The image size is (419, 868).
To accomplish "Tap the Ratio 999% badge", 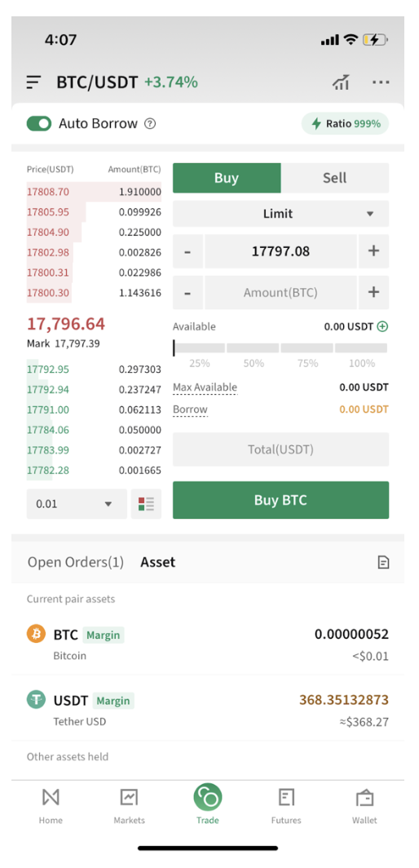I will pyautogui.click(x=346, y=123).
